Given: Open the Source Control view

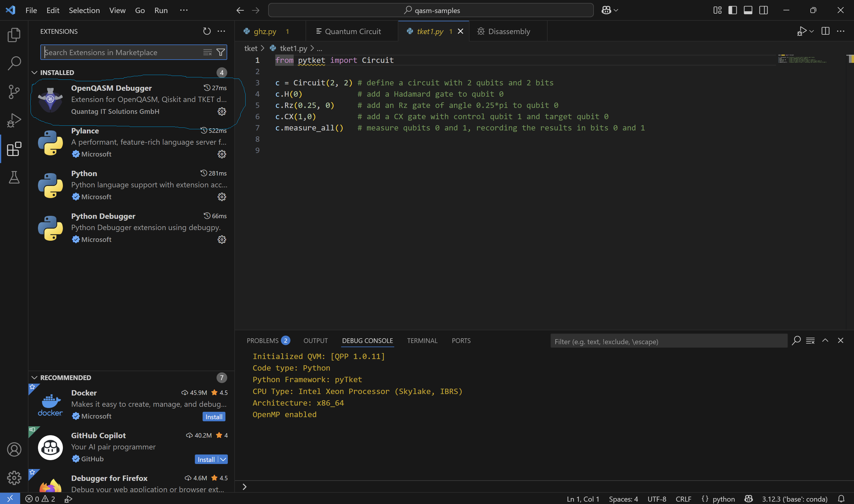Looking at the screenshot, I should [x=14, y=92].
